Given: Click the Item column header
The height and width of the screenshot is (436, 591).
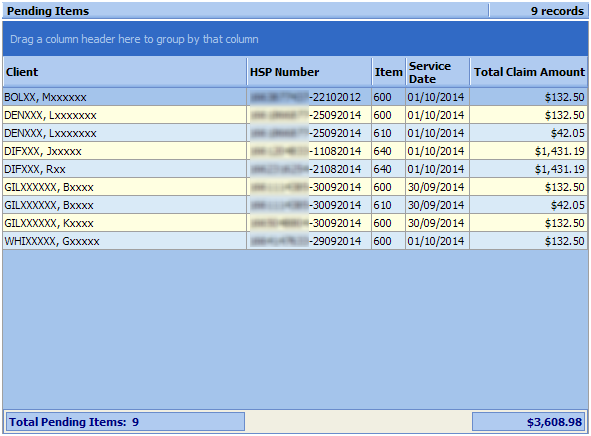Looking at the screenshot, I should click(x=389, y=72).
